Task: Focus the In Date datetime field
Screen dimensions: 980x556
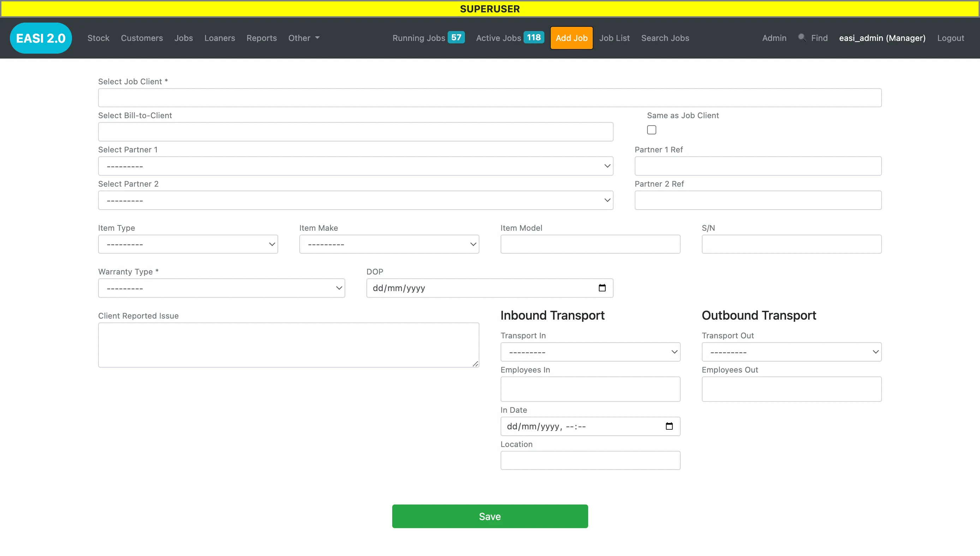Action: point(590,426)
